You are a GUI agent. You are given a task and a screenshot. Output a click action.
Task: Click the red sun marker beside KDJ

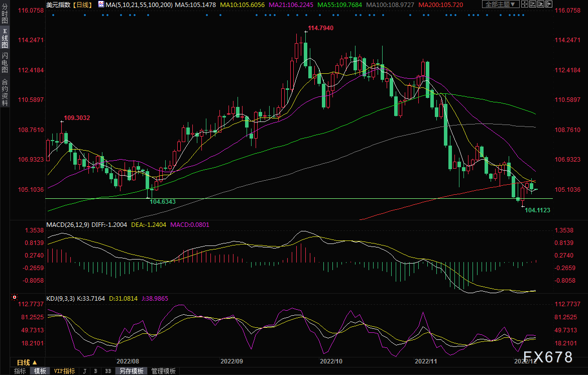(x=15, y=297)
